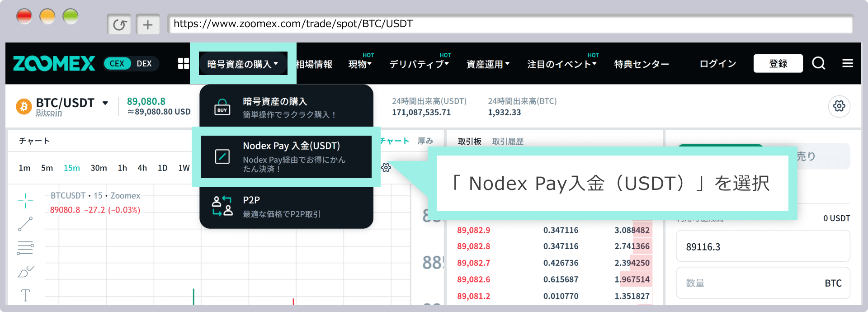This screenshot has width=868, height=312.
Task: Click the BTCUSDT · 15 · Zoomex chart legend
Action: (x=95, y=196)
